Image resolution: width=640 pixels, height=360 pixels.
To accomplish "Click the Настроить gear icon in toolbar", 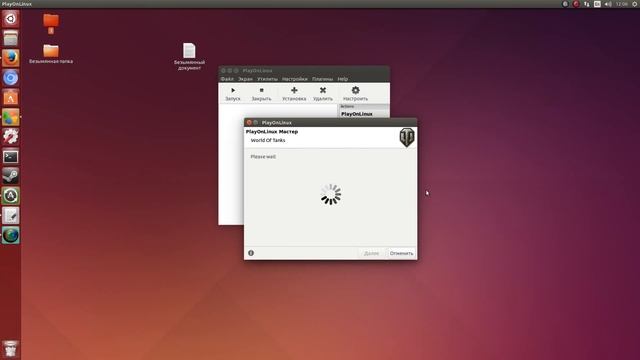I will 356,90.
